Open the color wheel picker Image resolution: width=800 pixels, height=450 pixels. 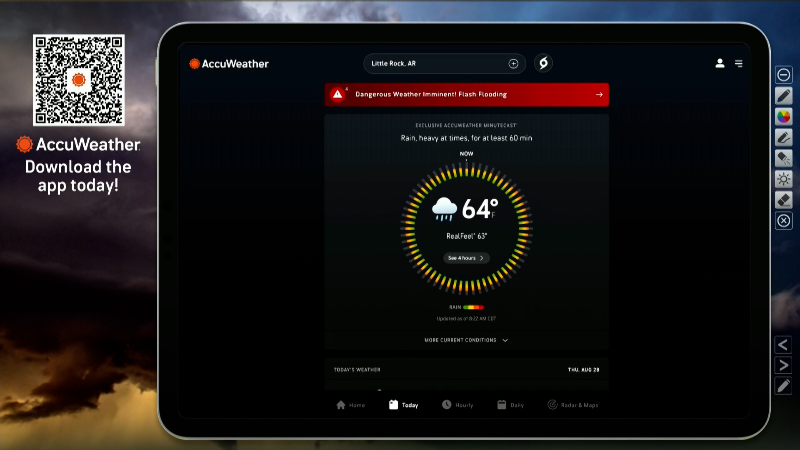point(784,116)
